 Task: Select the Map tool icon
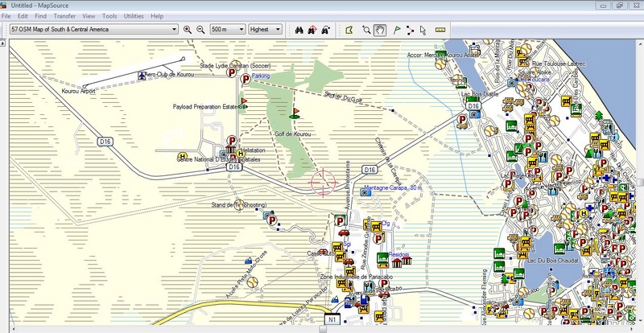point(349,30)
